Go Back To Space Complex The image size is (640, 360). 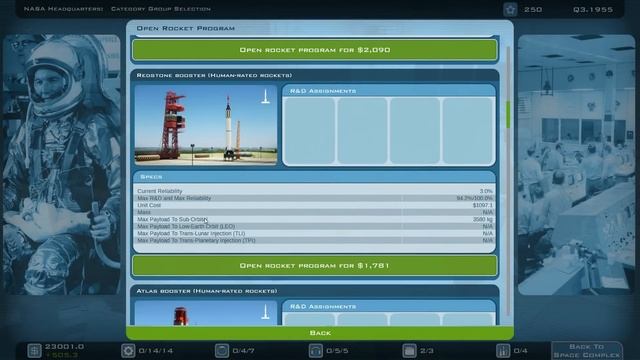click(x=587, y=351)
